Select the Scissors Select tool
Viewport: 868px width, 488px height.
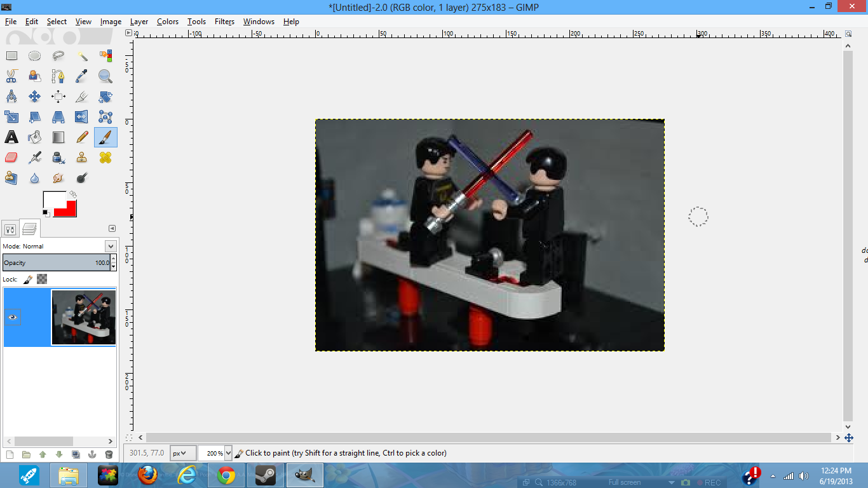pos(11,76)
